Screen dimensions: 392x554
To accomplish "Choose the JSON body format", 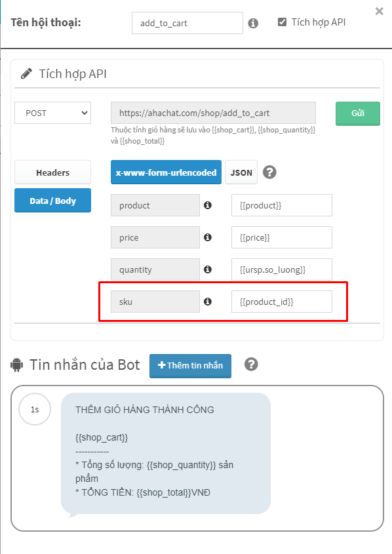I will [241, 172].
